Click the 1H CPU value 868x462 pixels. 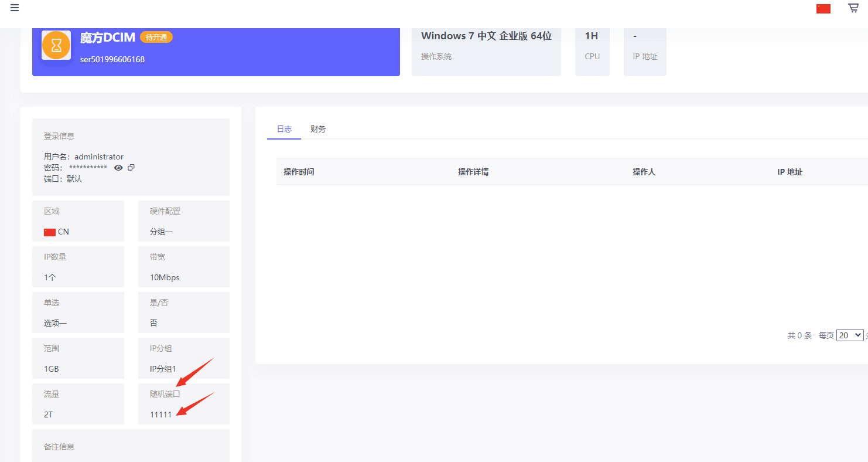point(592,36)
